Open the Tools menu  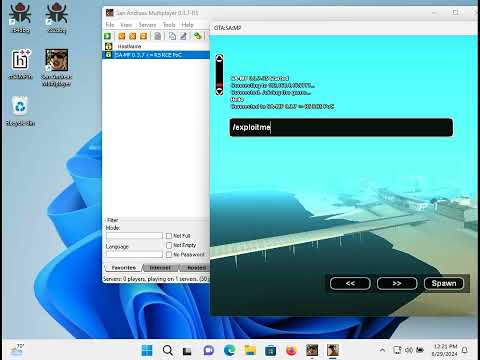tap(169, 25)
